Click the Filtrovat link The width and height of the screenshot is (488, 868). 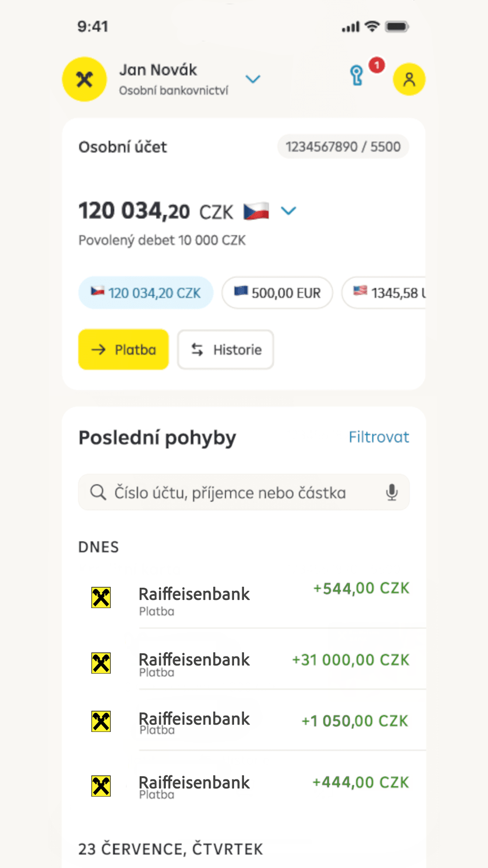pos(379,437)
